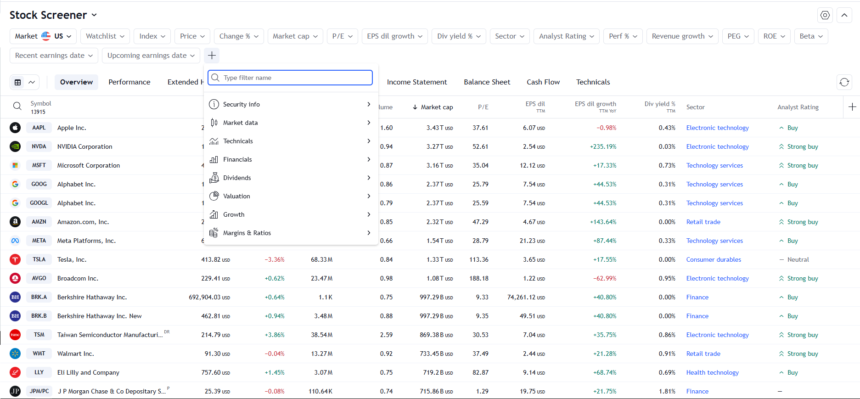The image size is (860, 399).
Task: Select the Cash Flow tab
Action: pos(543,82)
